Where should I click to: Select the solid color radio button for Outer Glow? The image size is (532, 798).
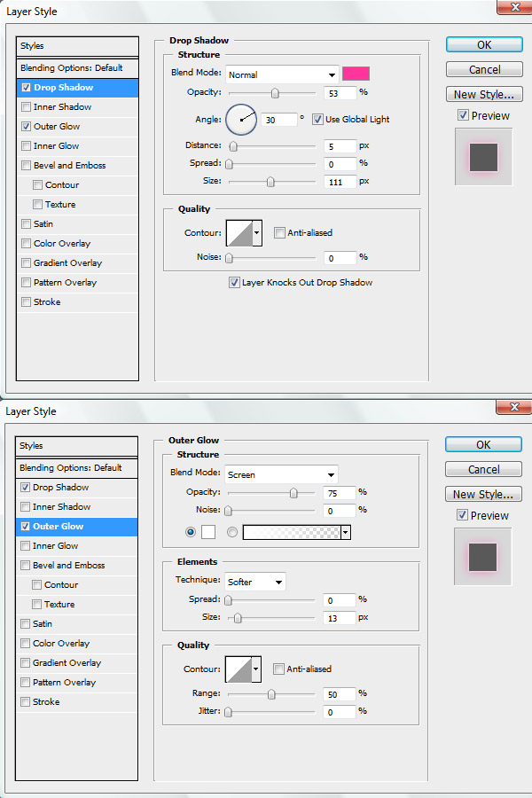click(x=191, y=532)
